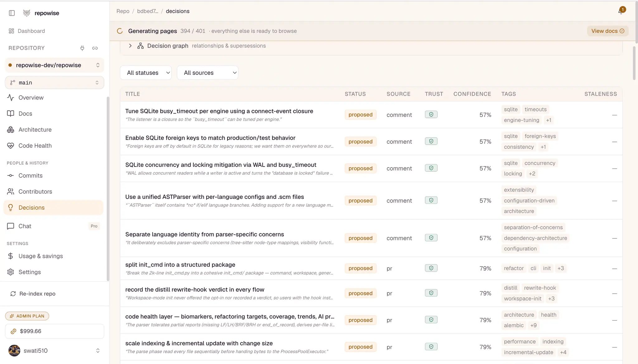This screenshot has height=364, width=638.
Task: Open the repowise-dev/repowise repository selector
Action: 55,65
